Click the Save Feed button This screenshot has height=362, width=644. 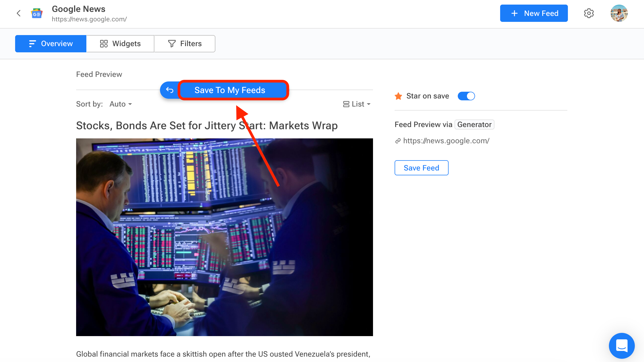421,168
